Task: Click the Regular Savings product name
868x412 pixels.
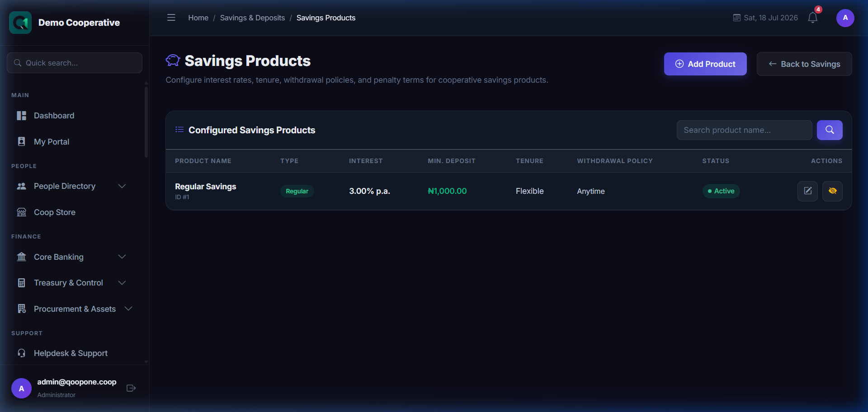Action: pos(205,187)
